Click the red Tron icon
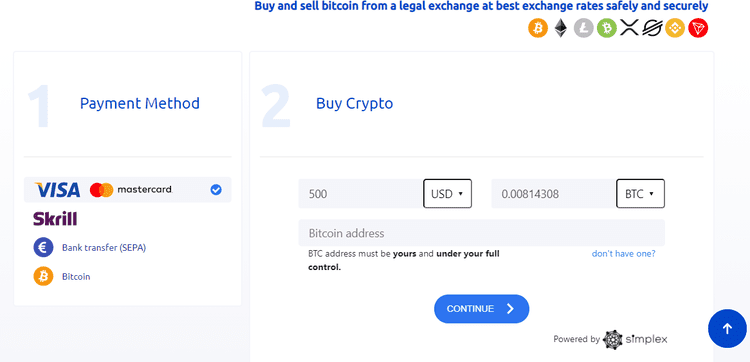Image resolution: width=750 pixels, height=362 pixels. pos(698,28)
